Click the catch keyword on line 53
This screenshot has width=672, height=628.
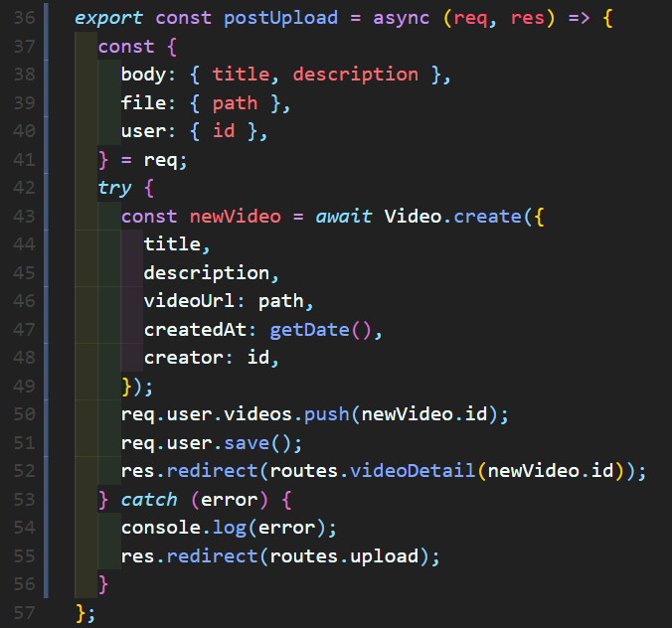(149, 500)
